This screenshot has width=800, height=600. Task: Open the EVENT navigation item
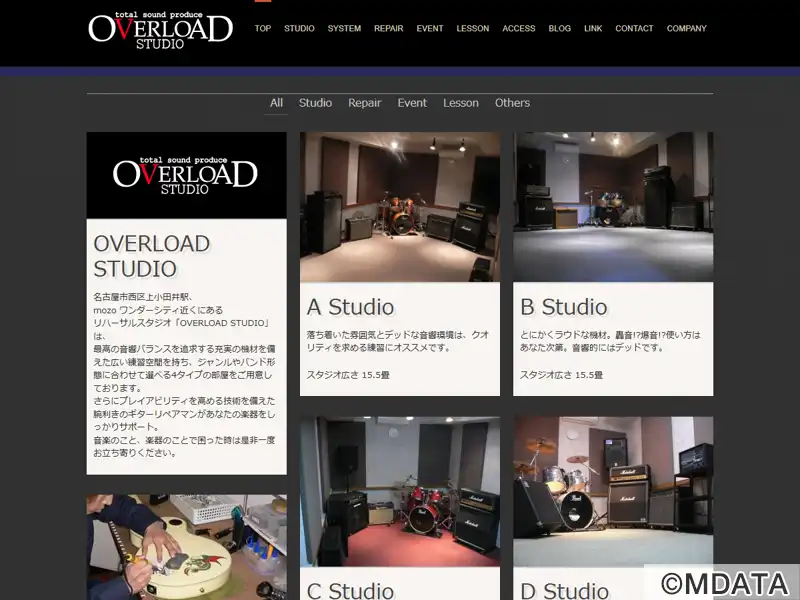point(430,29)
